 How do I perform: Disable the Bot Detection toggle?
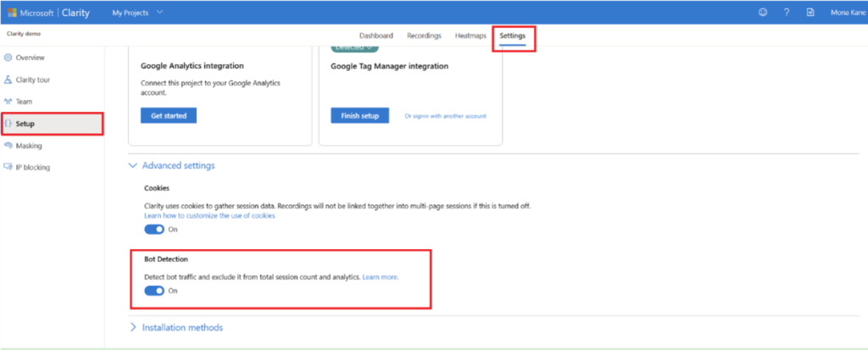click(153, 291)
